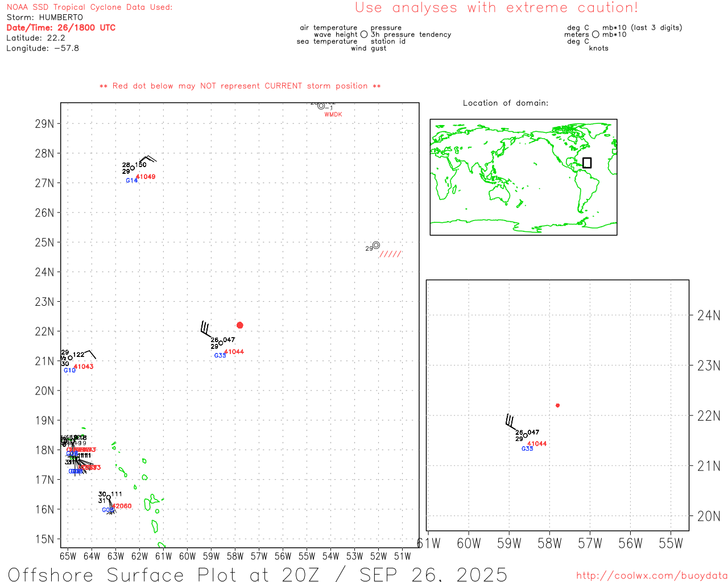
Task: Click the WMDK ship identifier
Action: point(333,115)
